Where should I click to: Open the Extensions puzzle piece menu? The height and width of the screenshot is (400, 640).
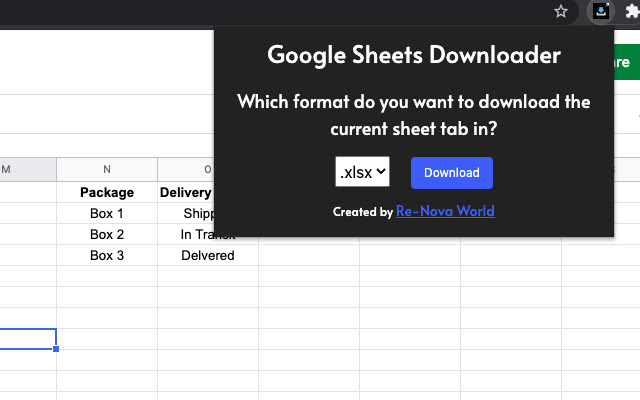[632, 11]
